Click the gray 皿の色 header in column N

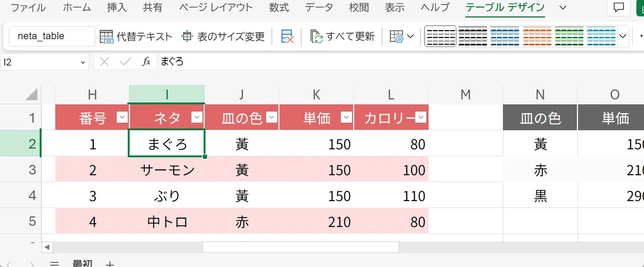(x=540, y=118)
